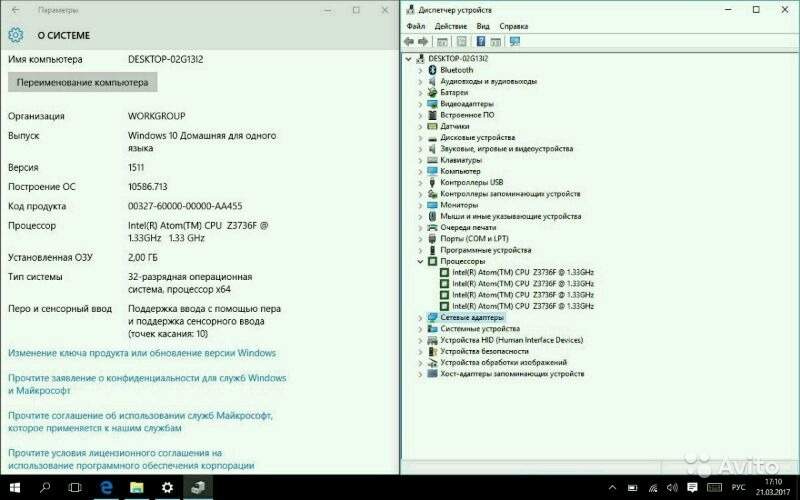Open the Task View taskbar icon

(x=75, y=487)
